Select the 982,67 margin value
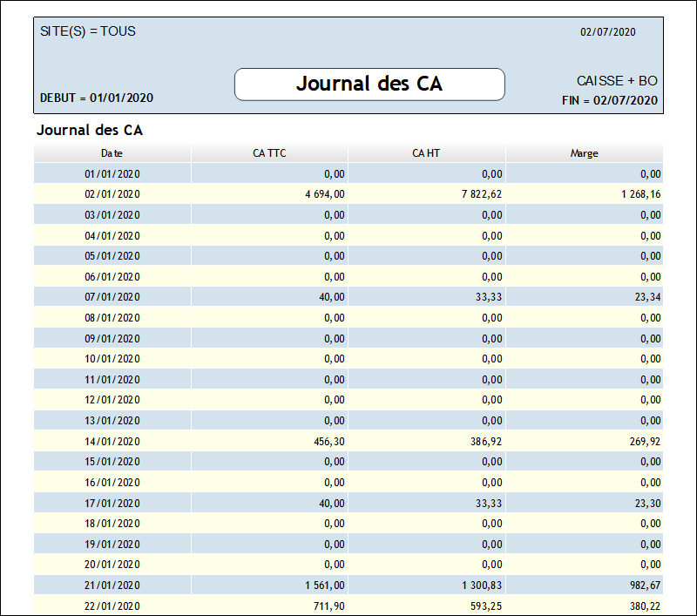This screenshot has width=697, height=616. tap(643, 586)
